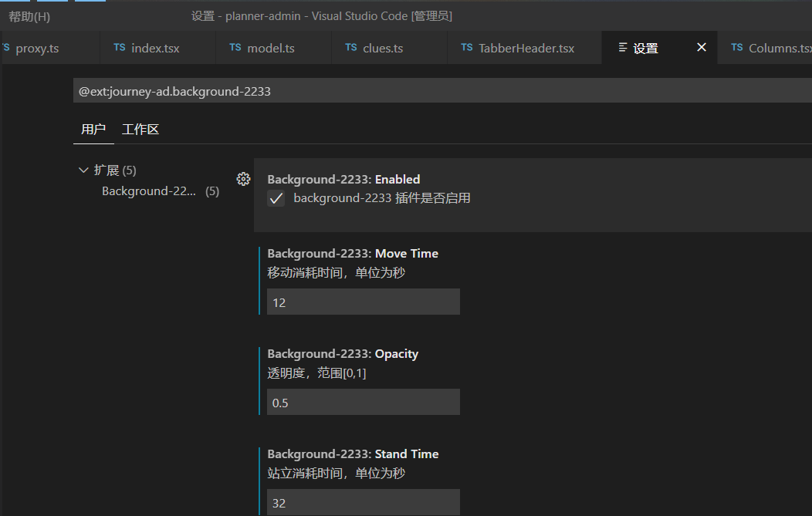This screenshot has width=812, height=516.
Task: Click the TS icon on TabberHeader.tsx tab
Action: (466, 47)
